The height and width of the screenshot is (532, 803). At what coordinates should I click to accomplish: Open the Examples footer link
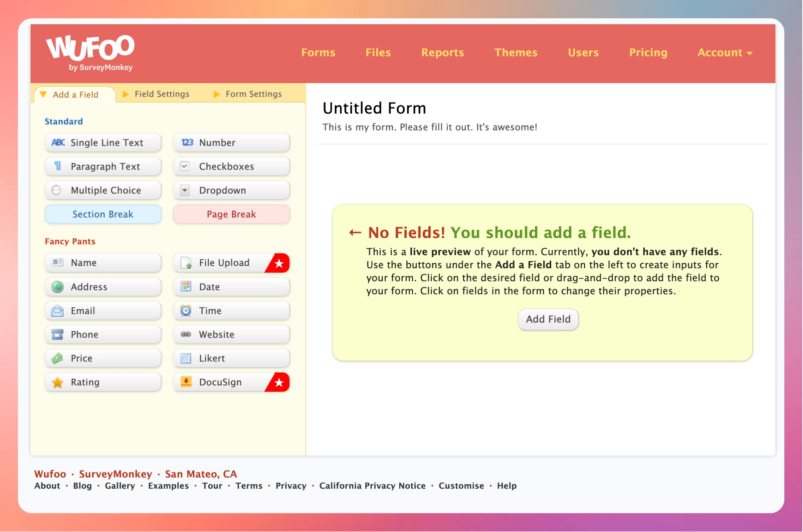click(x=168, y=485)
